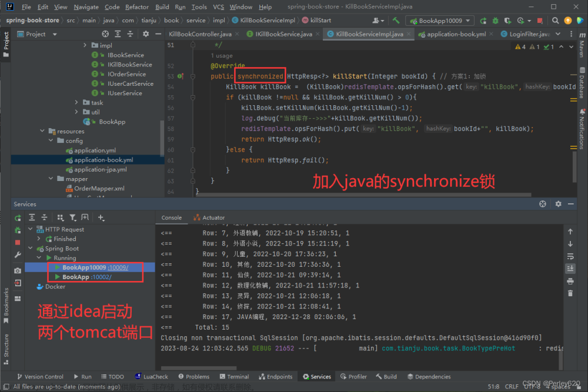Collapse all in Project panel toolbar

coord(130,34)
